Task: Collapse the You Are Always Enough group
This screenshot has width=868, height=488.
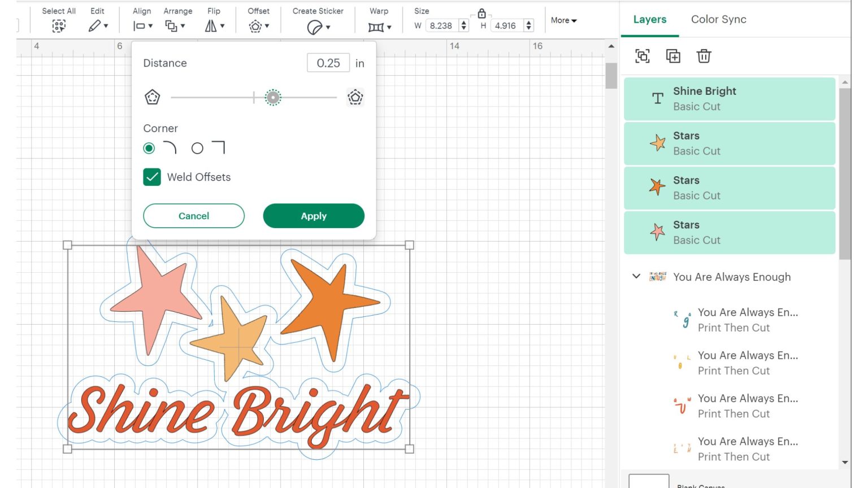Action: point(636,276)
